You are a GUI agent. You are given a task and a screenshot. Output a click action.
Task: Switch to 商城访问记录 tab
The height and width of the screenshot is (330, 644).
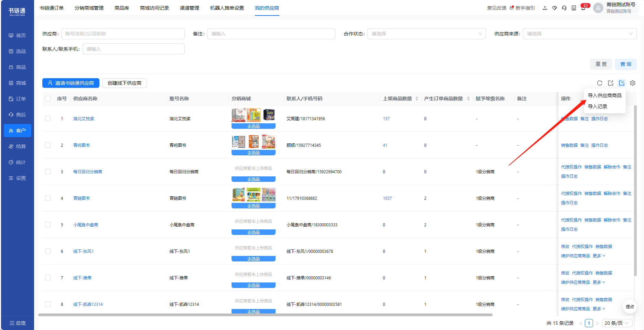click(154, 8)
